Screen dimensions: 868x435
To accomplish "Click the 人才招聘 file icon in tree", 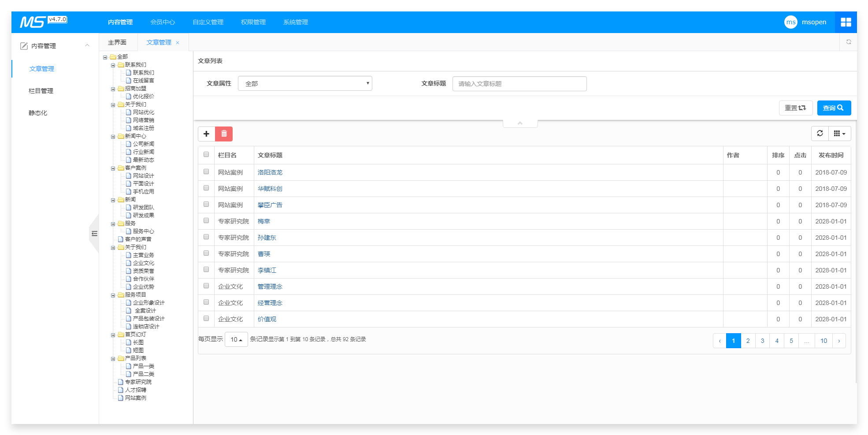I will [121, 390].
